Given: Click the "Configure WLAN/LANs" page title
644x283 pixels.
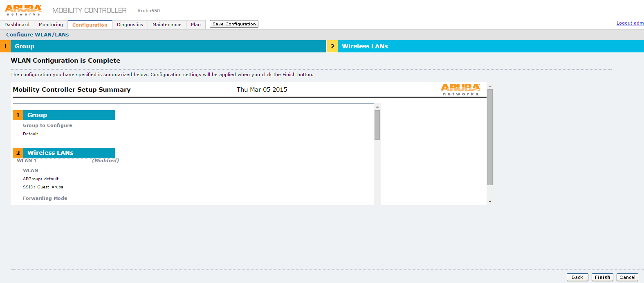Looking at the screenshot, I should [38, 35].
